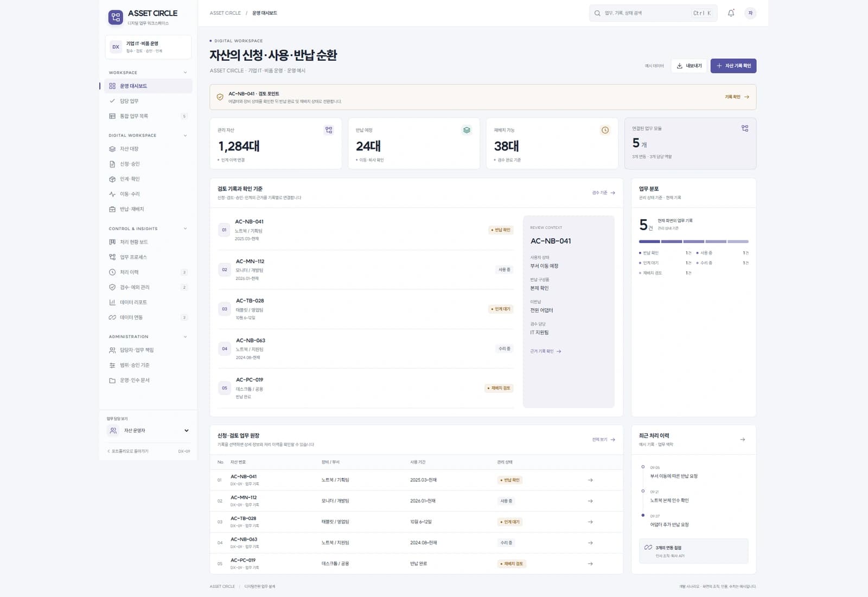Image resolution: width=868 pixels, height=597 pixels.
Task: Click the 내보내기 export button
Action: (689, 66)
